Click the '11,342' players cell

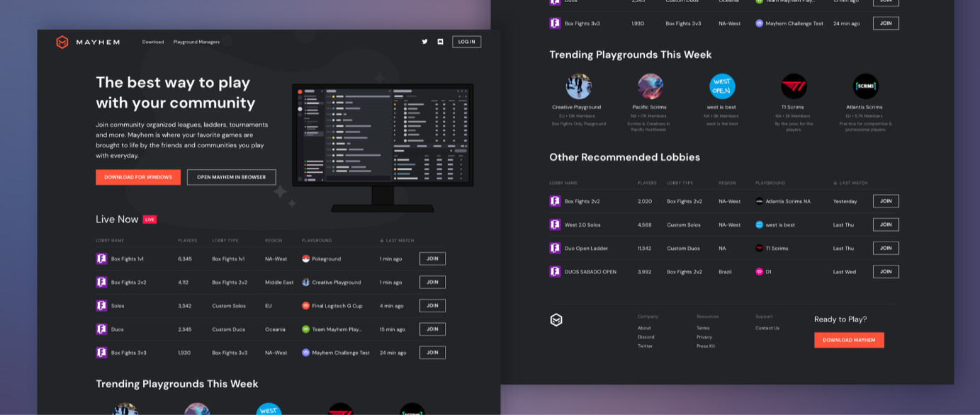644,248
